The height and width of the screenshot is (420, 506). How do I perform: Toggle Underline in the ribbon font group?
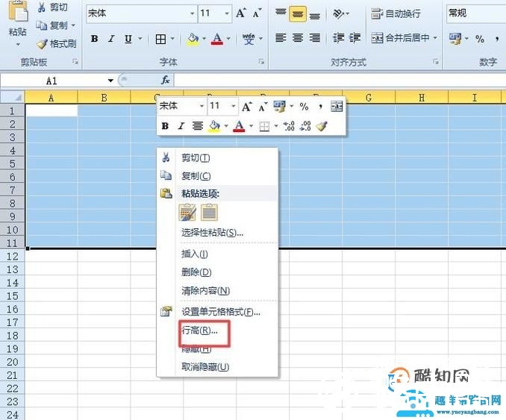click(128, 39)
